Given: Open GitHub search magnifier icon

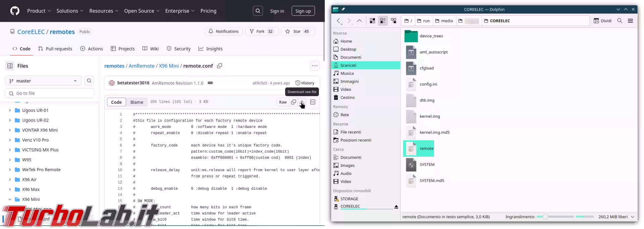Looking at the screenshot, I should [x=258, y=11].
